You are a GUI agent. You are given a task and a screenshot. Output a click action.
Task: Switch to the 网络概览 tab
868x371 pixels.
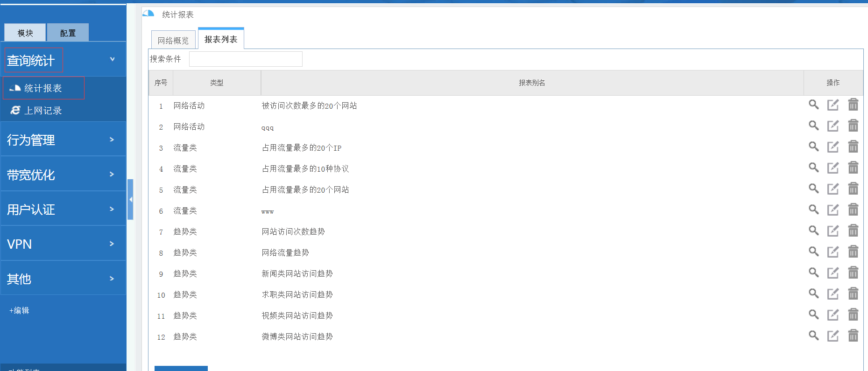click(173, 41)
